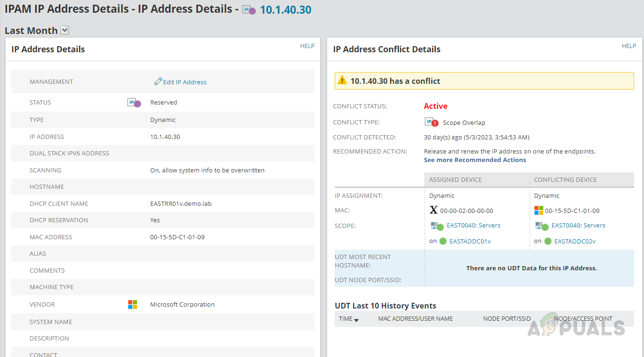Open the EASTADDC01v server link
The image size is (644, 357).
click(470, 241)
